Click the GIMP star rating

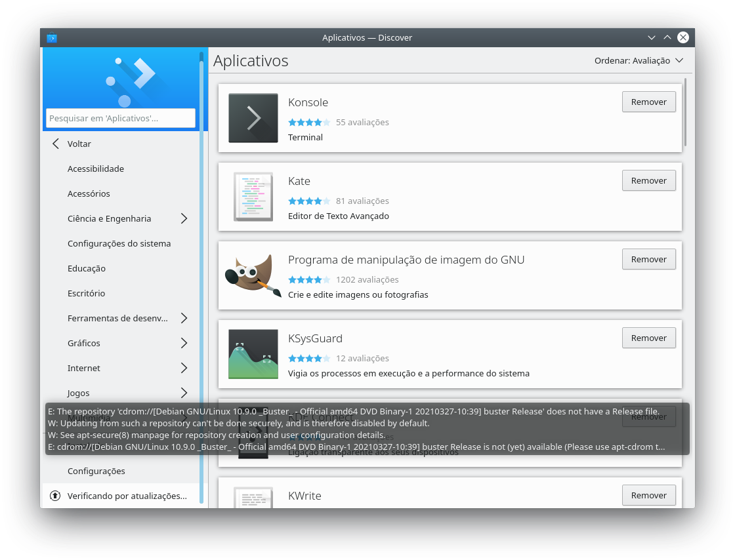309,279
